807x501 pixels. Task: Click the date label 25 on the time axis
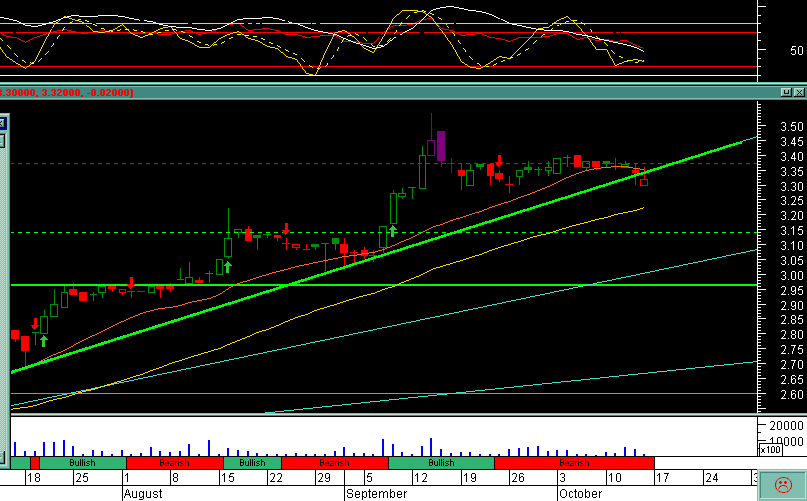(82, 477)
